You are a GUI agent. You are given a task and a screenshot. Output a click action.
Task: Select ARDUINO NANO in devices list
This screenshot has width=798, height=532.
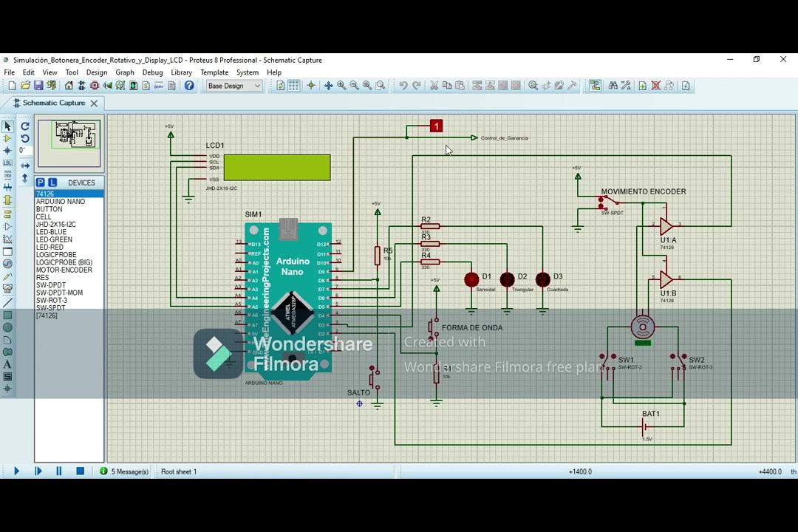(x=61, y=202)
